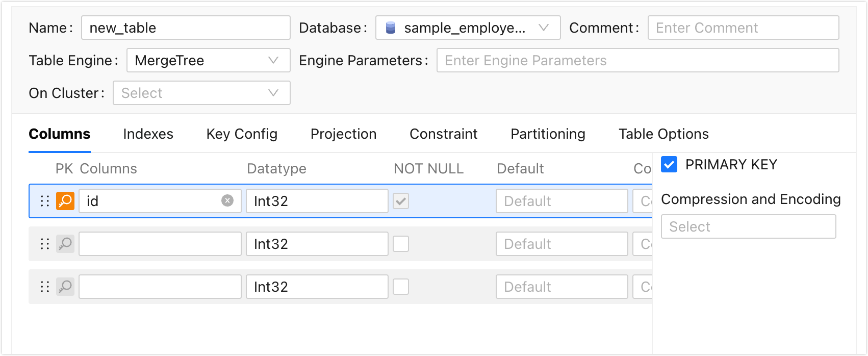Open the Table Engine MergeTree dropdown
This screenshot has width=868, height=356.
pos(208,60)
